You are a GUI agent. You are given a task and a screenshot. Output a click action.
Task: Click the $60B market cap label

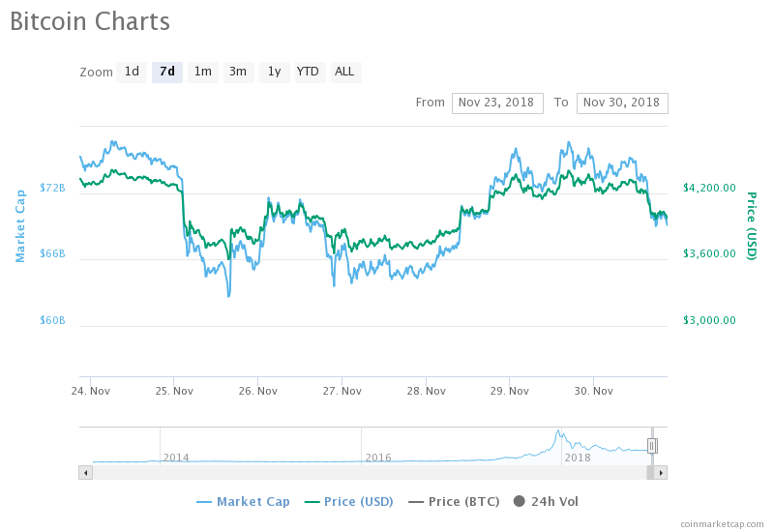[x=52, y=320]
